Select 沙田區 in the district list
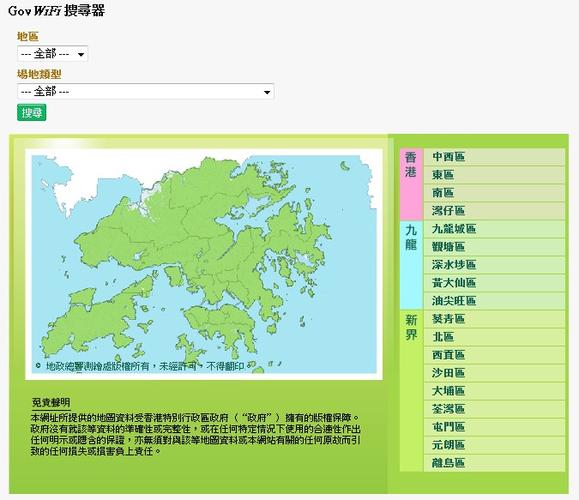The image size is (579, 500). [494, 373]
